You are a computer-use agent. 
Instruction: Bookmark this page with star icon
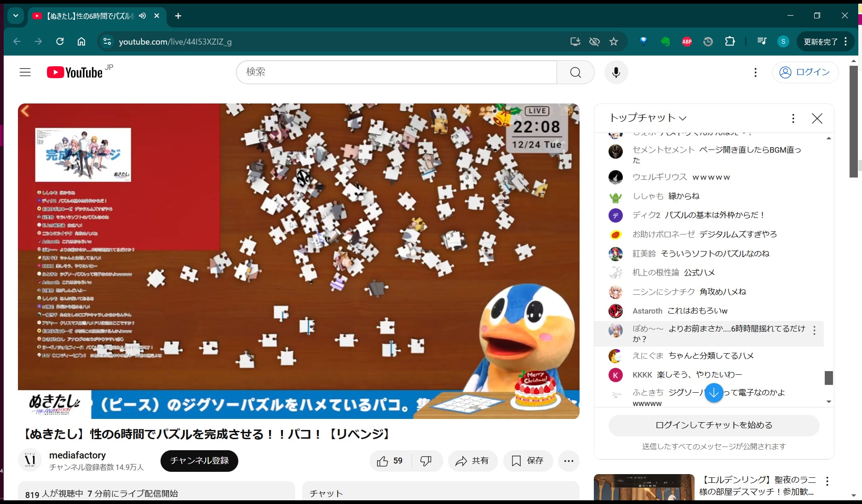[614, 42]
